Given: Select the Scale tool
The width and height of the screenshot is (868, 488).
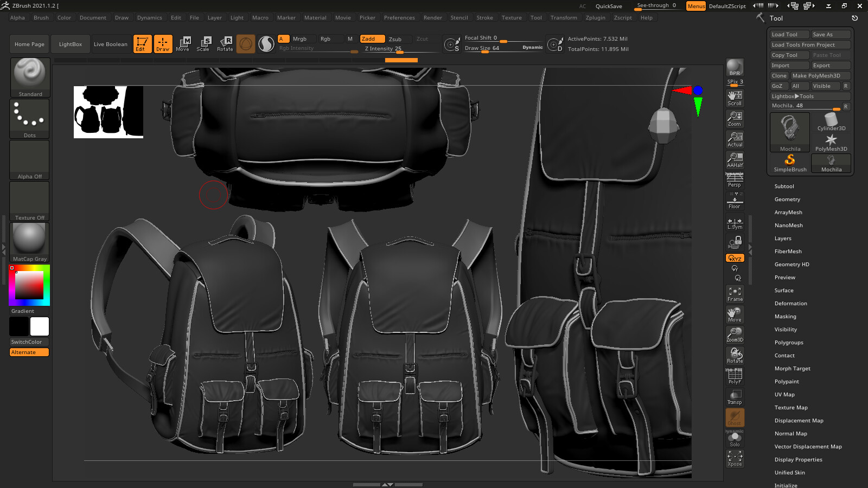Looking at the screenshot, I should click(x=204, y=44).
